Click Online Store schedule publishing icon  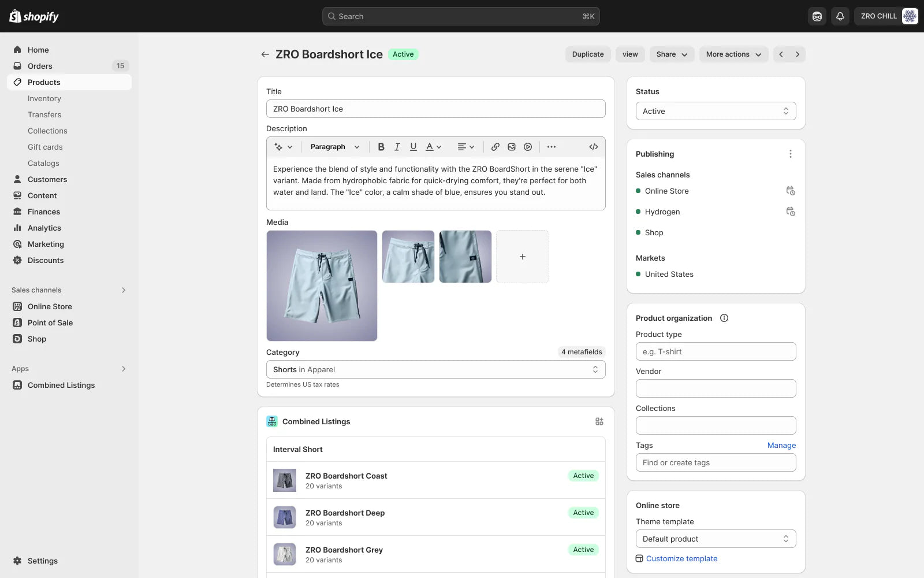(790, 191)
